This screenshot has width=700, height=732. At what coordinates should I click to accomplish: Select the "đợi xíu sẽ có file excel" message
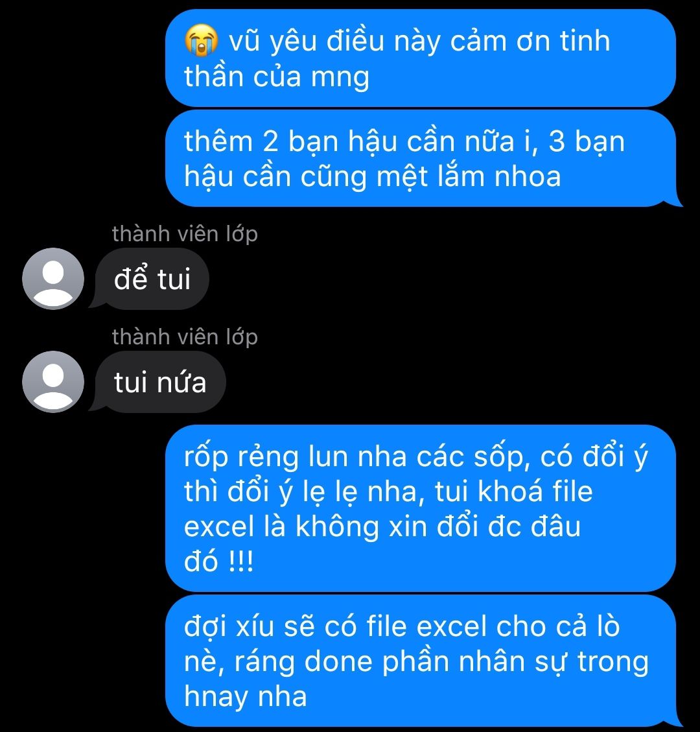(x=424, y=661)
